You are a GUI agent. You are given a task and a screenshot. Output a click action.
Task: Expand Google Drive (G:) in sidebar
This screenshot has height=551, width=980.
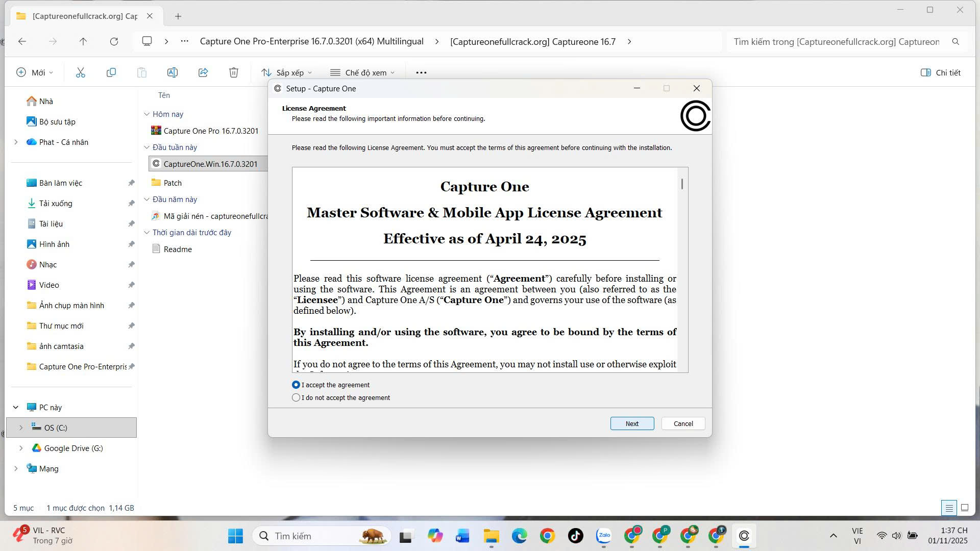point(21,448)
